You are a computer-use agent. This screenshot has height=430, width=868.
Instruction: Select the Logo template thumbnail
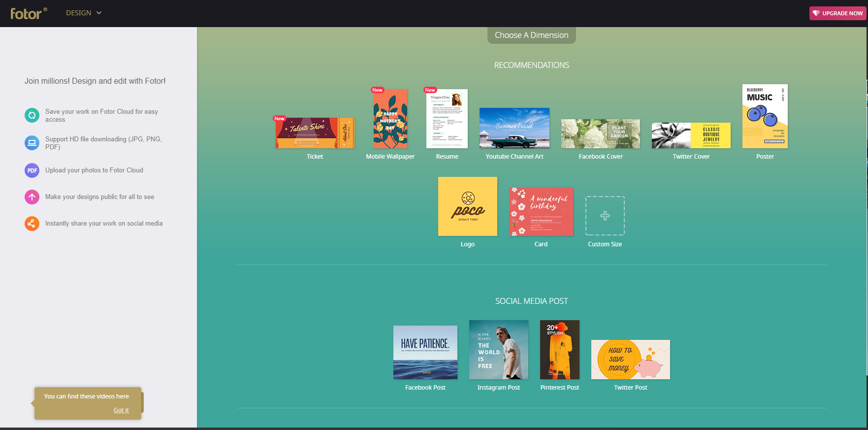[x=467, y=206]
